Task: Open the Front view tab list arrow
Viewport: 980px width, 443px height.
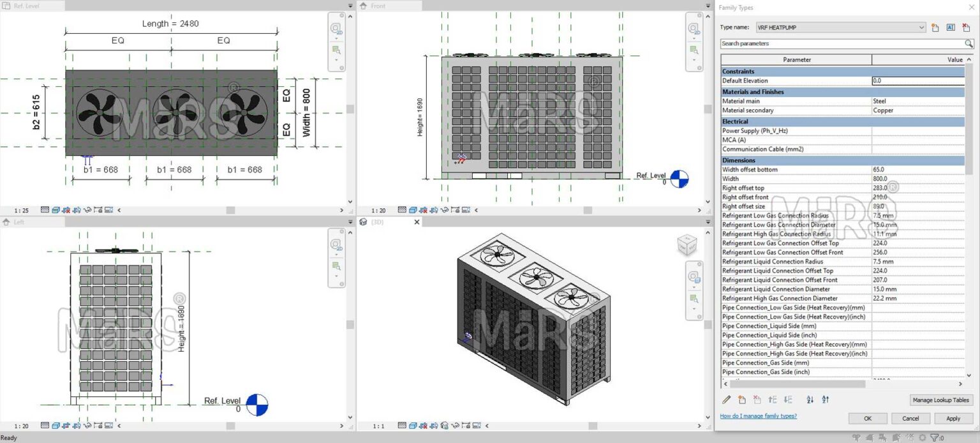Action: pyautogui.click(x=708, y=6)
